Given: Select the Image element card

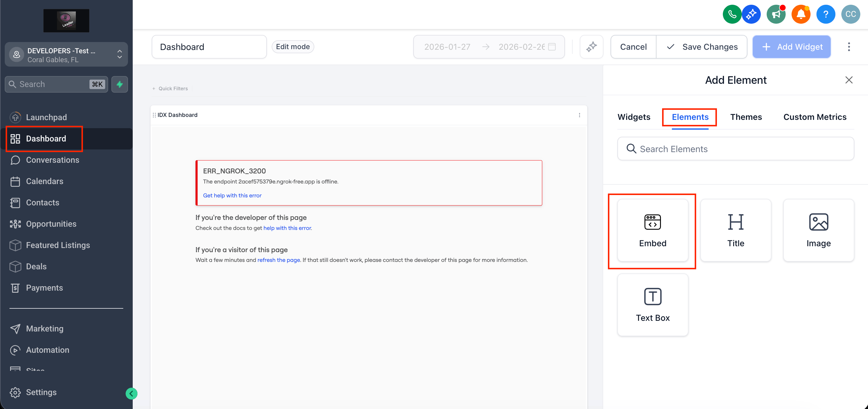Looking at the screenshot, I should click(818, 230).
